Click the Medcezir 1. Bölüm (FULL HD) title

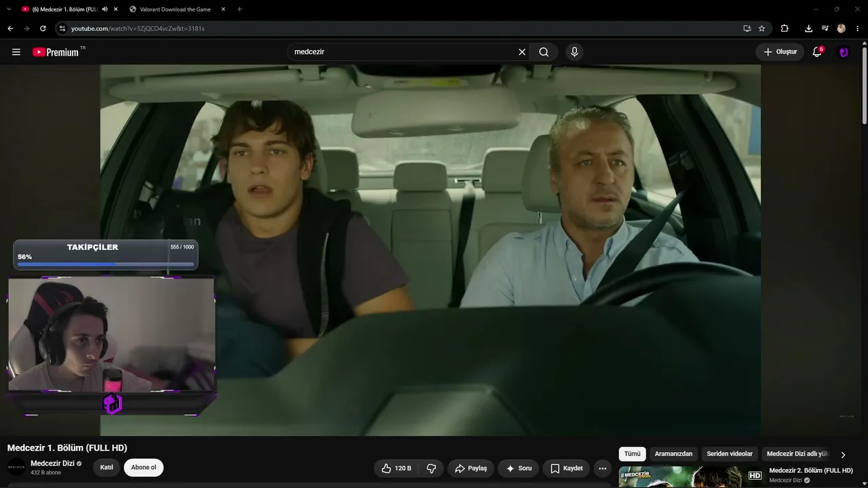67,448
